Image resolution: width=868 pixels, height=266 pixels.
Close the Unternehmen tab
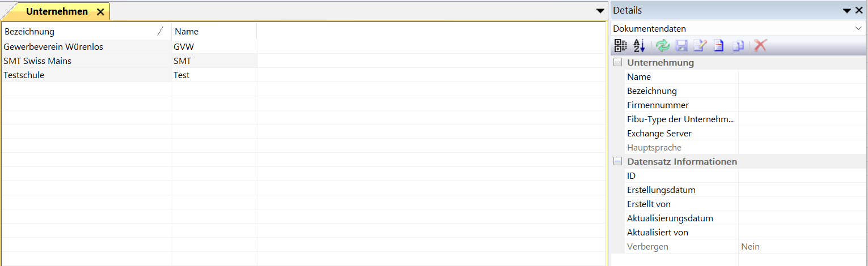click(x=100, y=12)
